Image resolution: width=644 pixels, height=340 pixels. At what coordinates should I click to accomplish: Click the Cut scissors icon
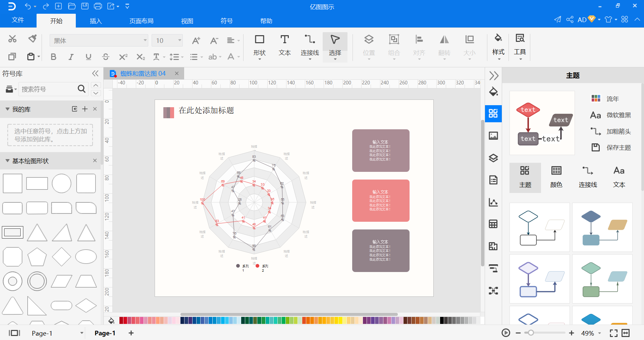(12, 39)
